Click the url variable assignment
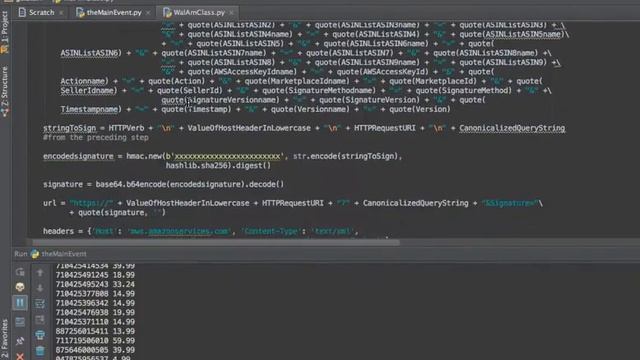 (x=49, y=203)
